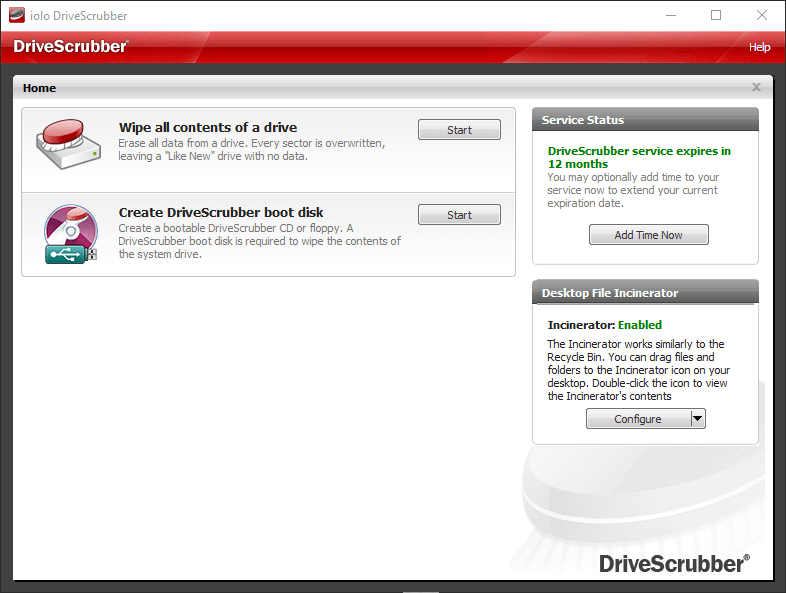Click the boot disk CD and USB icon
Image resolution: width=786 pixels, height=593 pixels.
[x=71, y=234]
